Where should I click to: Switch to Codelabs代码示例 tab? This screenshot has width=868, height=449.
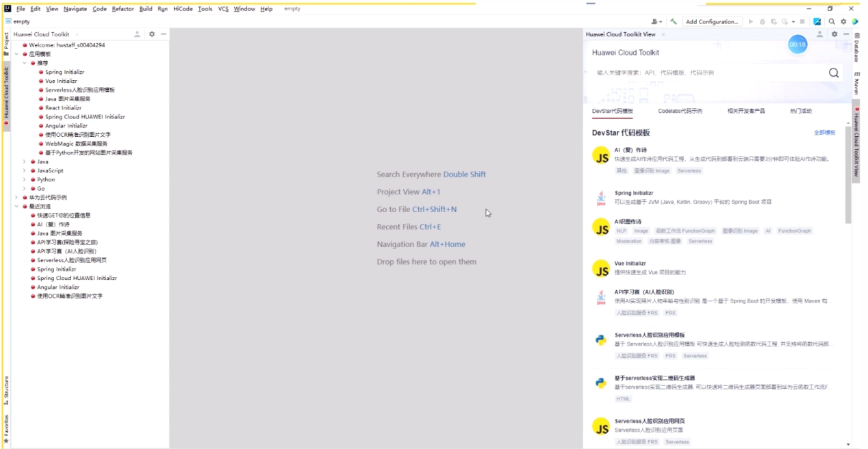[680, 111]
